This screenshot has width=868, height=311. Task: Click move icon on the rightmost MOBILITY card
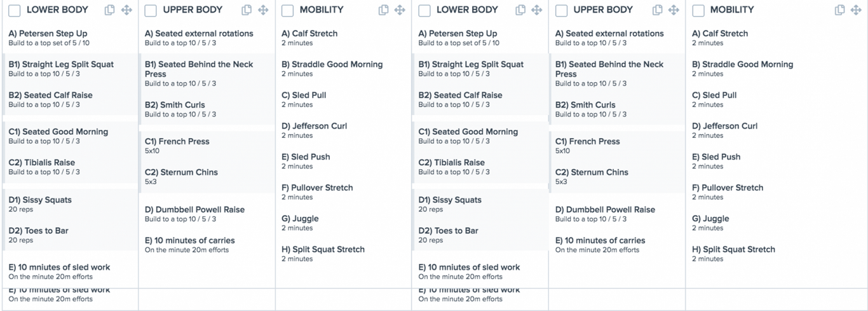coord(856,10)
